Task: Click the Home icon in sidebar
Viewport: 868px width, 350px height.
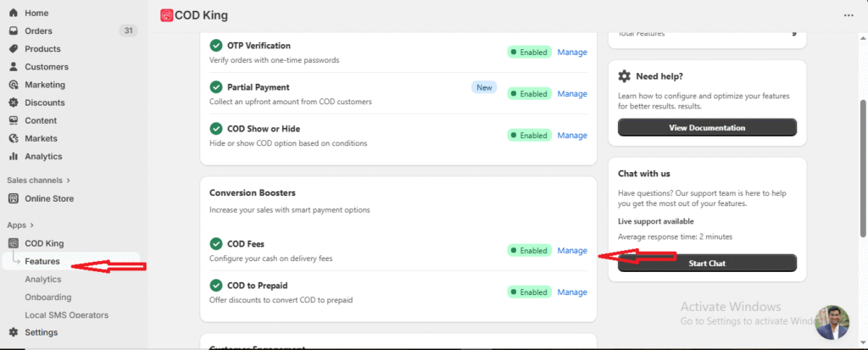Action: click(x=14, y=14)
